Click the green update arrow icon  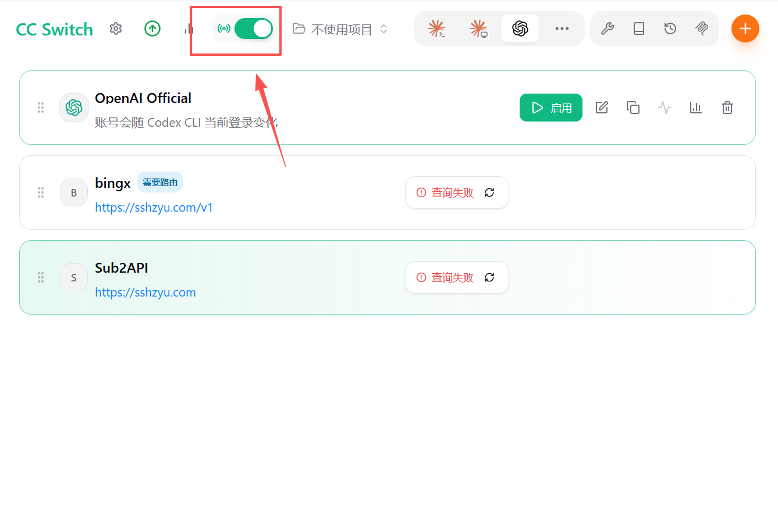pyautogui.click(x=152, y=28)
